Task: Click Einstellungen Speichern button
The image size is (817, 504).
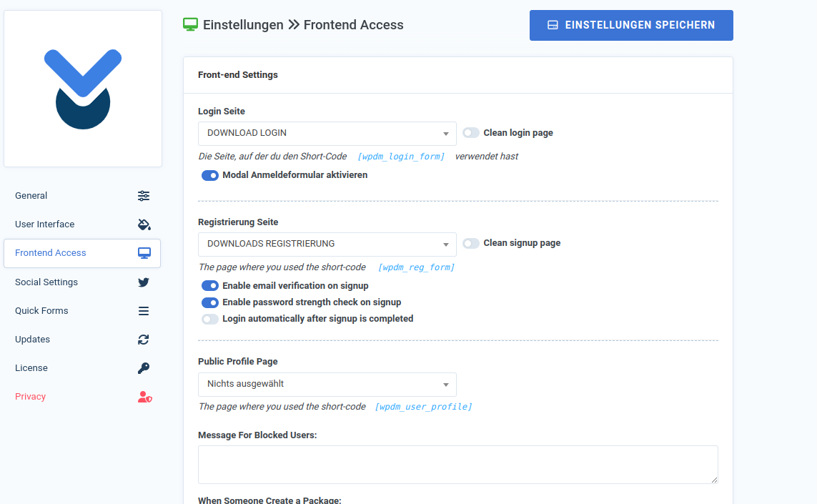Action: [x=631, y=25]
